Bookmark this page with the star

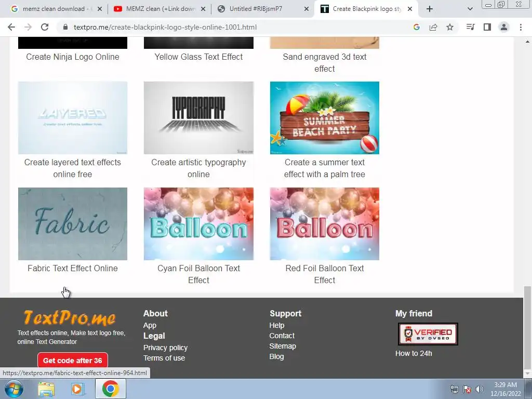tap(450, 27)
